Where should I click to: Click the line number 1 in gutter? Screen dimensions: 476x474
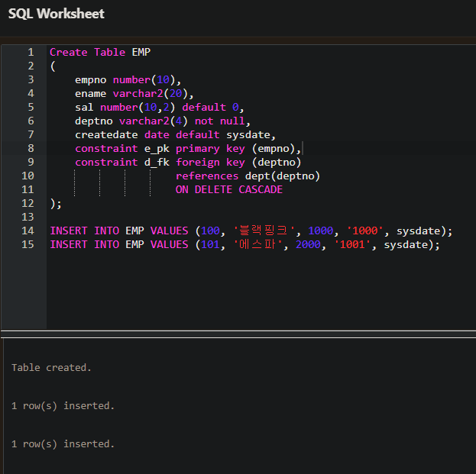pos(31,52)
